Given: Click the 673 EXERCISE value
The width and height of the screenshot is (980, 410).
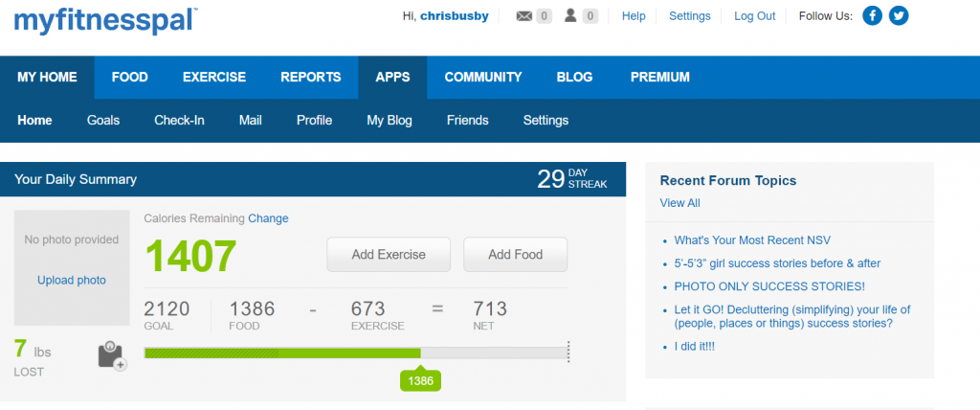Looking at the screenshot, I should 377,315.
